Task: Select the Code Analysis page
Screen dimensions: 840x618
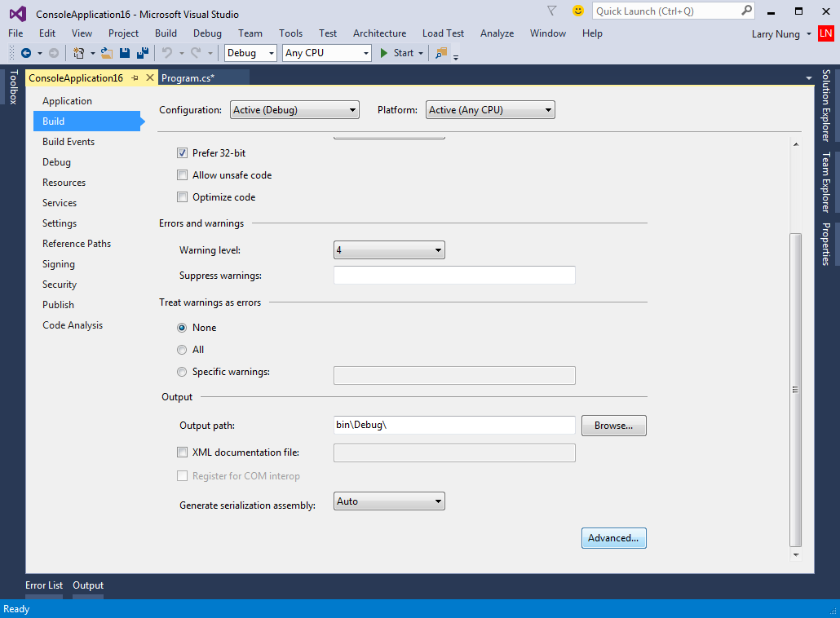Action: (73, 325)
